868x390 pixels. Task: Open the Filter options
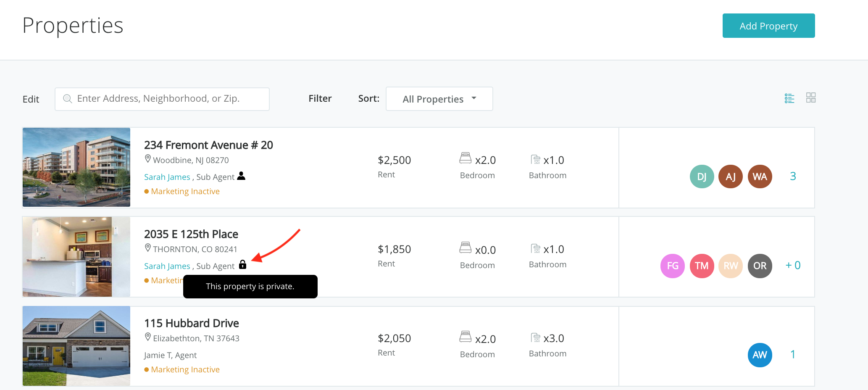(320, 99)
